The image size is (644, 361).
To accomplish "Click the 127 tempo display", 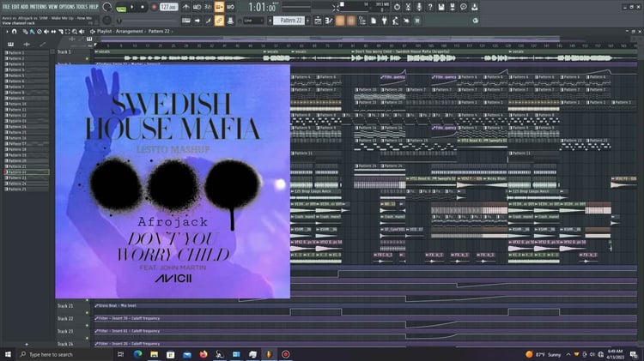I will (168, 7).
